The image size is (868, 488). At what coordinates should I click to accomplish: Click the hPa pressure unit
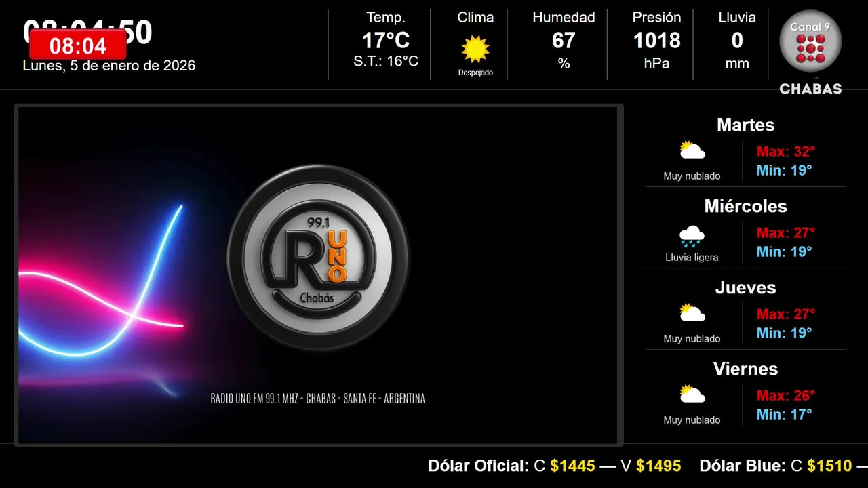coord(656,64)
